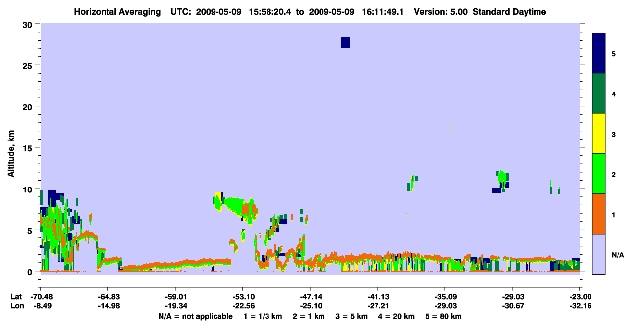This screenshot has width=644, height=330.
Task: Click the colorbar label '3'
Action: pyautogui.click(x=614, y=134)
